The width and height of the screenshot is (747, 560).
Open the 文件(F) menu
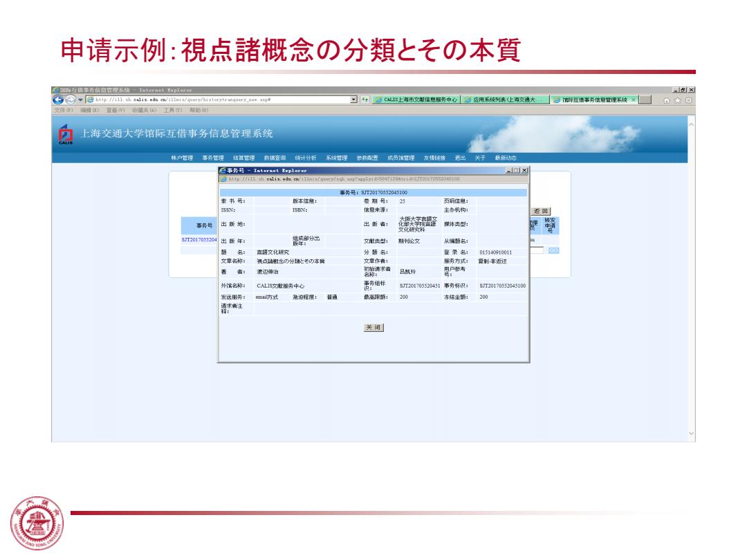pyautogui.click(x=64, y=110)
